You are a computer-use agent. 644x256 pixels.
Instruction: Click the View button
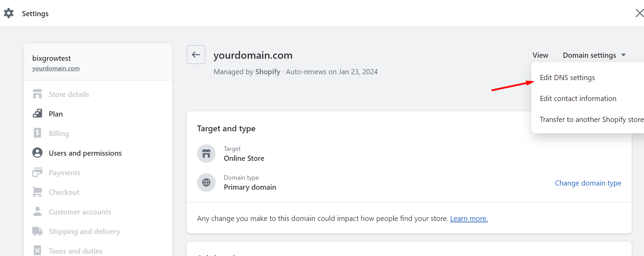pyautogui.click(x=540, y=55)
